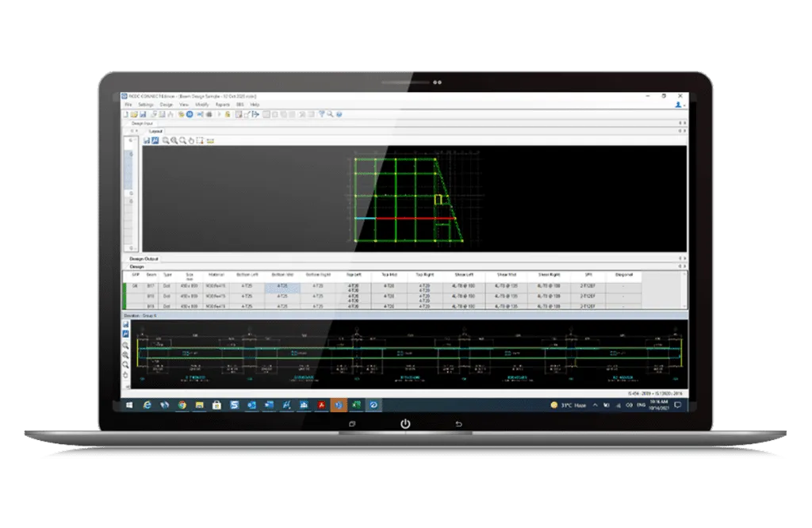Open Chrome from the taskbar
The height and width of the screenshot is (528, 812).
pyautogui.click(x=182, y=405)
